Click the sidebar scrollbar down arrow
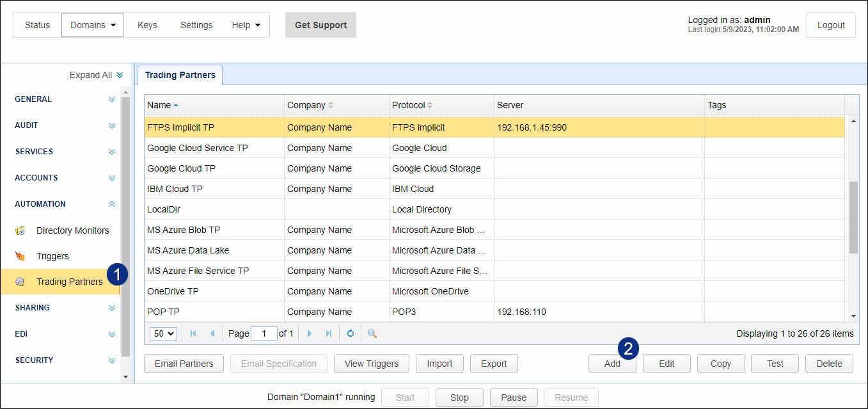This screenshot has width=868, height=409. 125,377
